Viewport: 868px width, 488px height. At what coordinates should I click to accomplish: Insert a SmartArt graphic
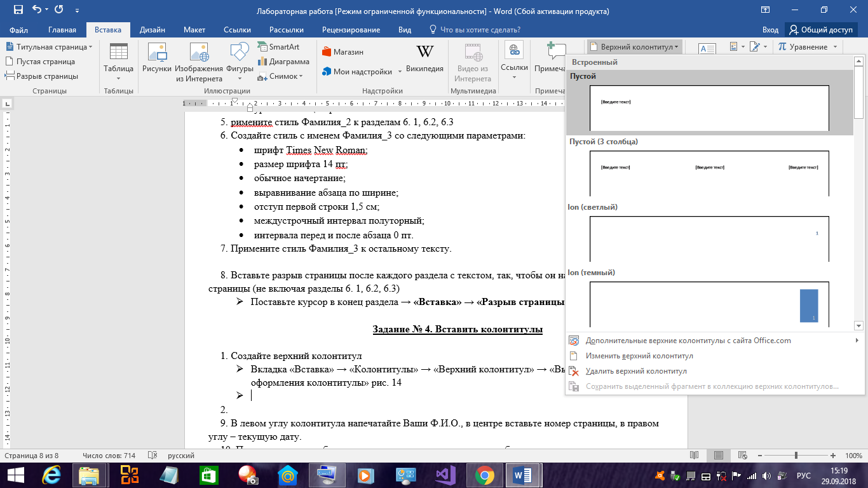[x=278, y=47]
